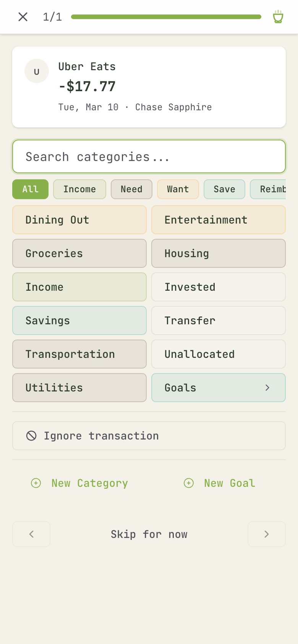This screenshot has width=298, height=644.
Task: Open the Reimb filter chip
Action: [271, 189]
